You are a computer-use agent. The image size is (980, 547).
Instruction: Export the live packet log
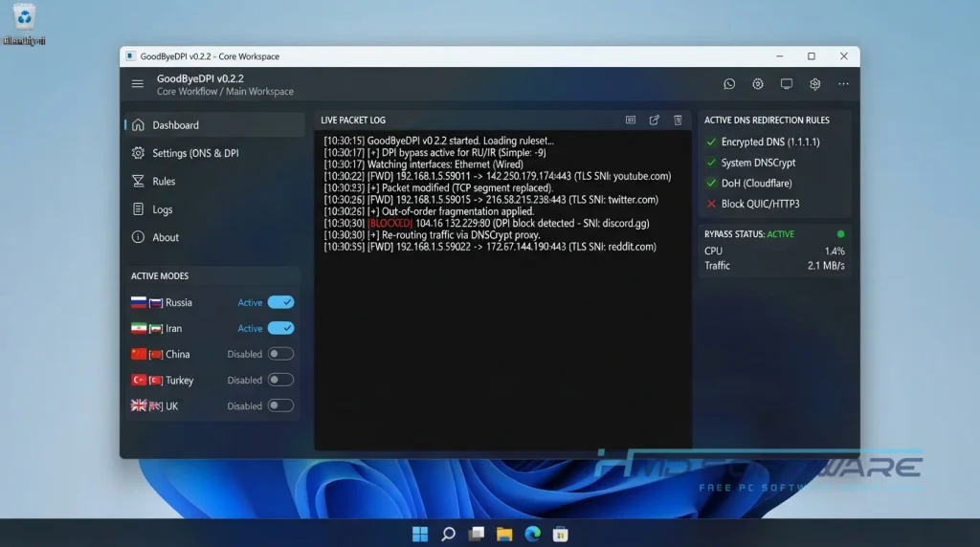pos(654,120)
